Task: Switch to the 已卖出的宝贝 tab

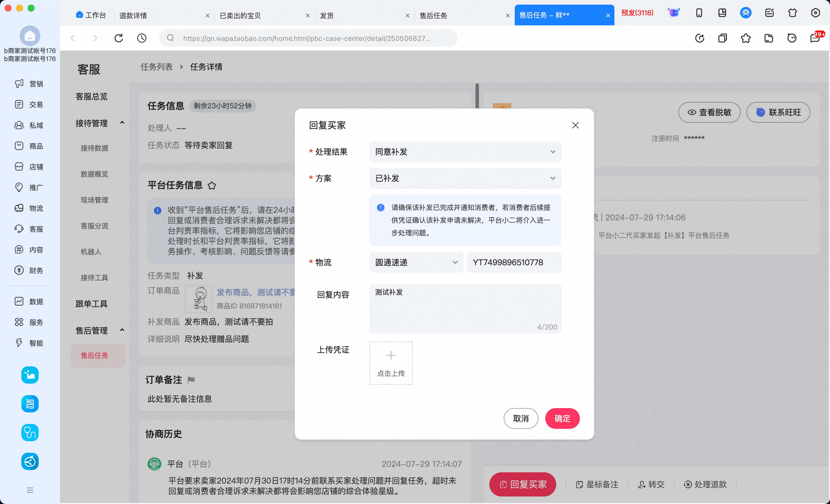Action: pos(240,15)
